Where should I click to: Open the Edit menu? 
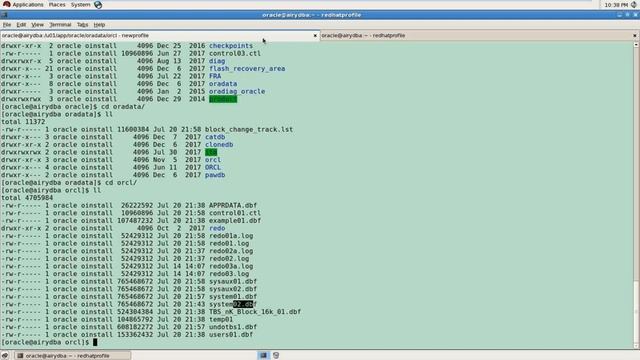coord(21,24)
